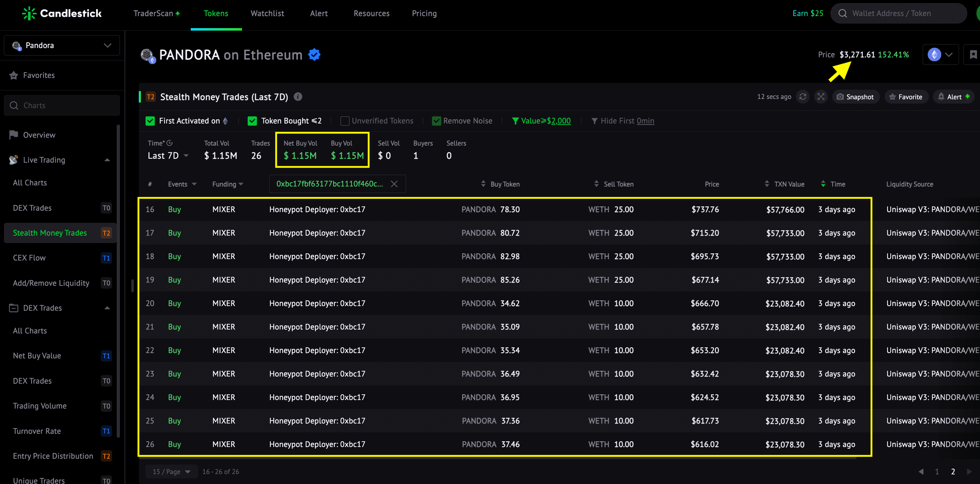Click the search magnifier icon in wallet field
Screen dimensions: 980x484
[x=842, y=13]
